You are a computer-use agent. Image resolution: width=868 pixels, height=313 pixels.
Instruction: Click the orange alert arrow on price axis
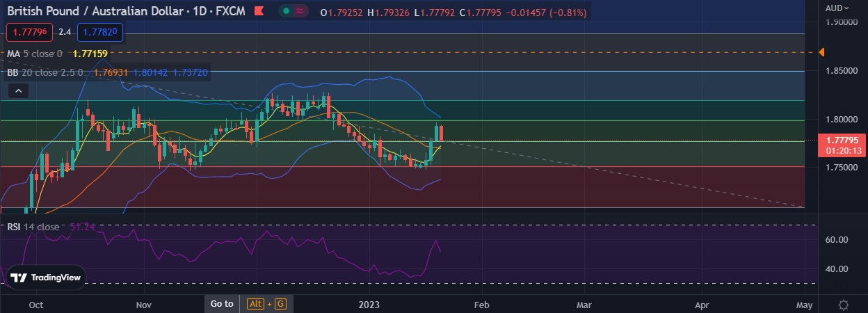pos(821,52)
